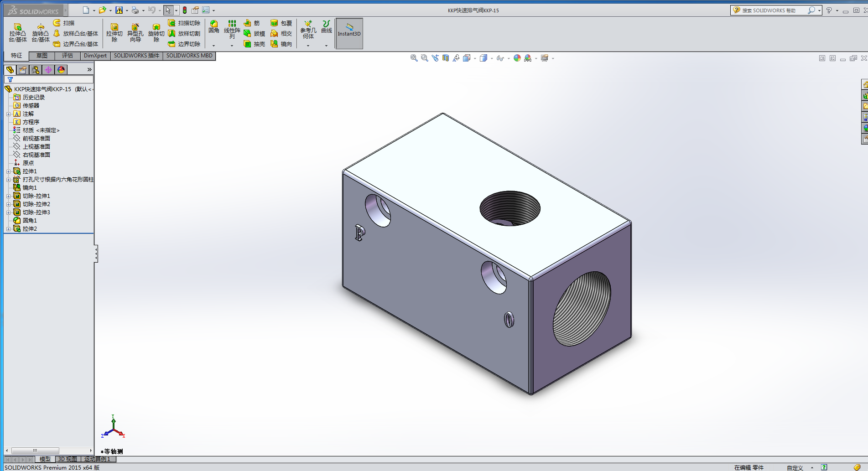Screen dimensions: 868x471
Task: Switch to the 草图 sketch tab
Action: click(x=42, y=56)
